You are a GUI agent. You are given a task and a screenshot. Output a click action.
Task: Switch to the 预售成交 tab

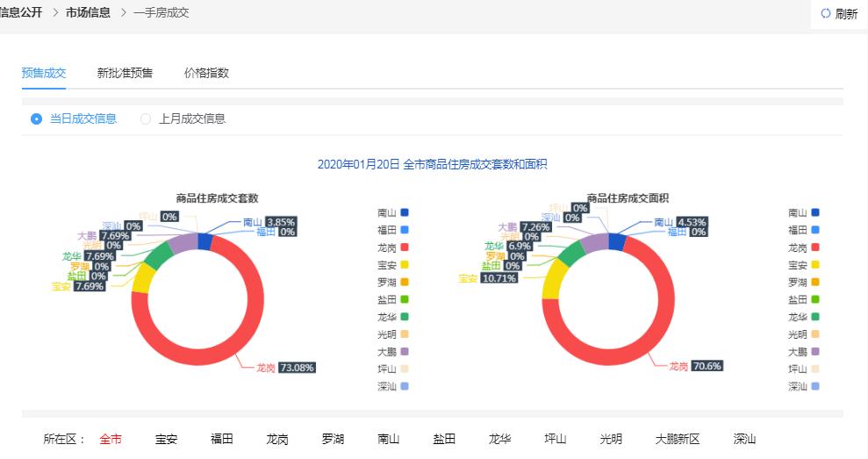[44, 73]
